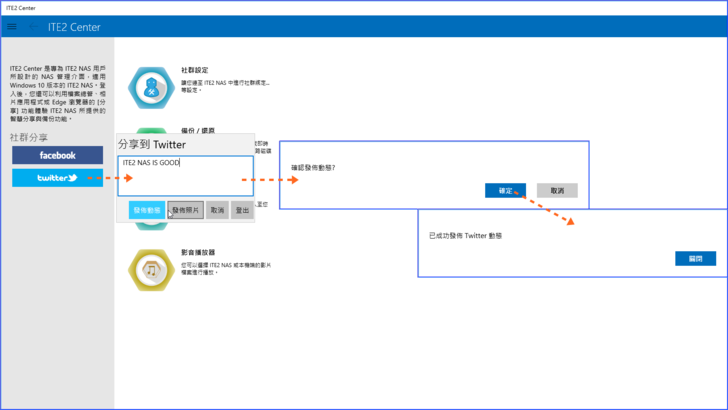Close the Twitter success dialog with 關閉
728x410 pixels.
tap(696, 259)
